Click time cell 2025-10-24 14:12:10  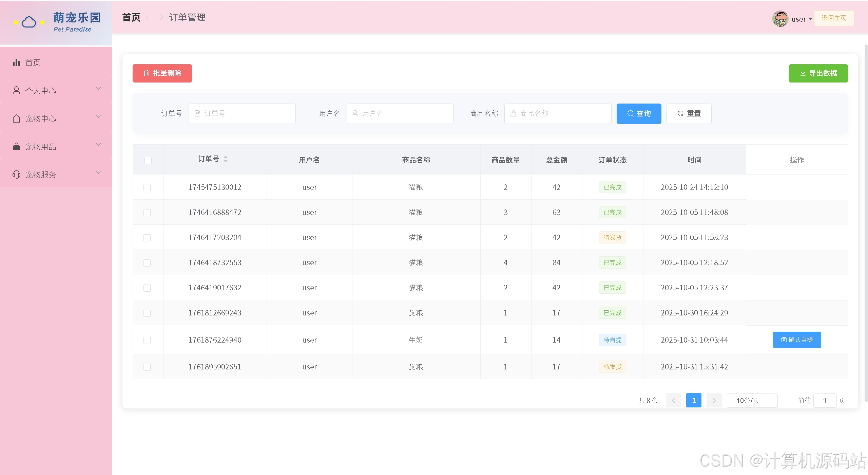pos(694,187)
